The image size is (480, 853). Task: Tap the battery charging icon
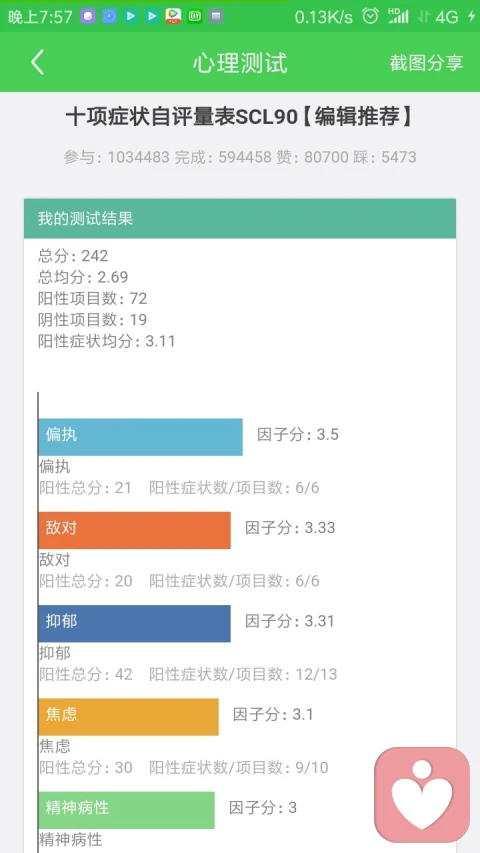pos(471,16)
